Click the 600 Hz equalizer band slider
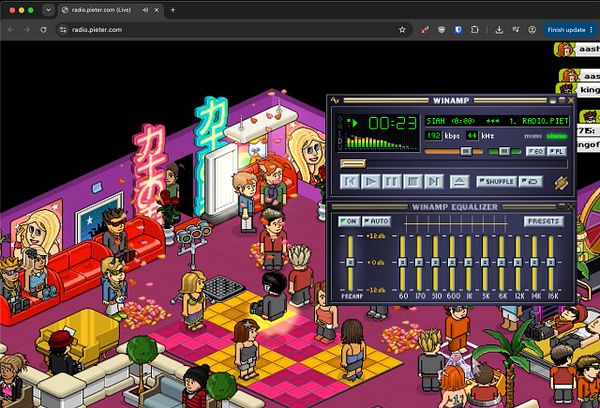Viewport: 600px width, 408px height. coord(452,263)
